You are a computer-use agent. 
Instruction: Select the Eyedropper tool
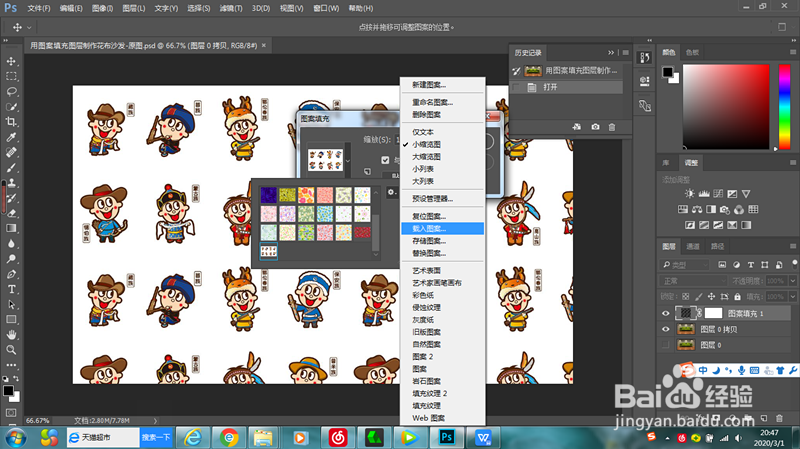click(x=11, y=137)
